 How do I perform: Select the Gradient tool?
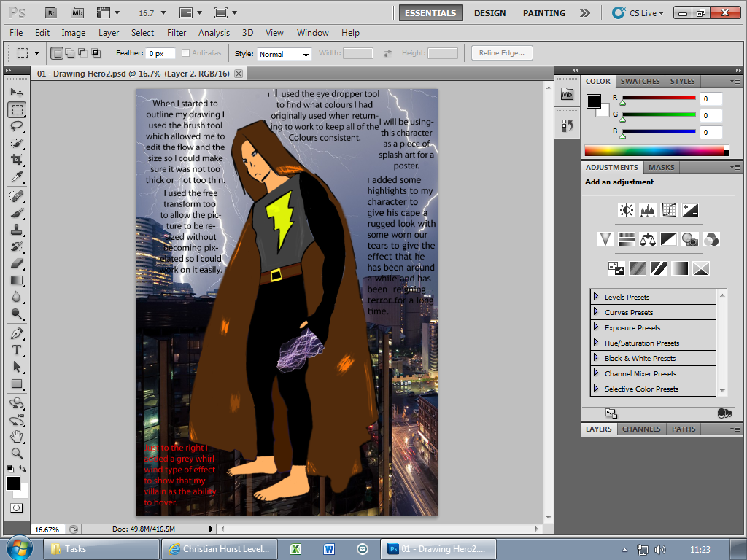[x=17, y=280]
